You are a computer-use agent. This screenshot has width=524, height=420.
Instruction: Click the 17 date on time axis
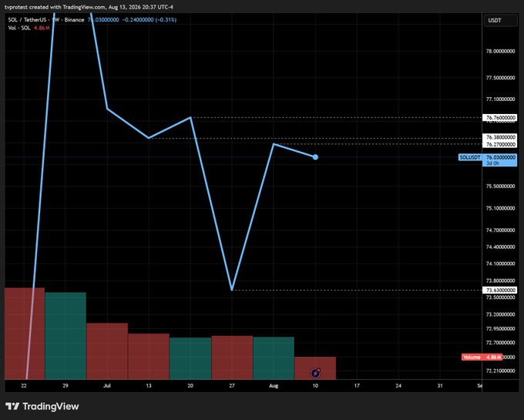(357, 385)
